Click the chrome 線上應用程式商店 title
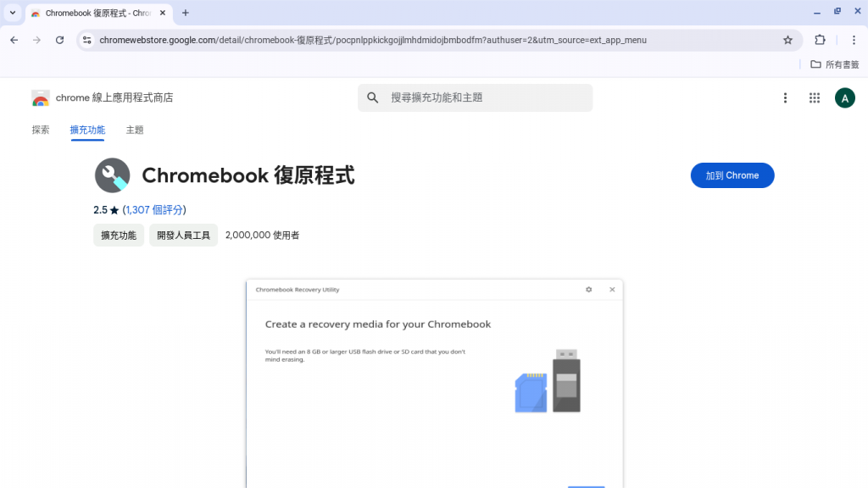The image size is (868, 488). click(x=114, y=98)
